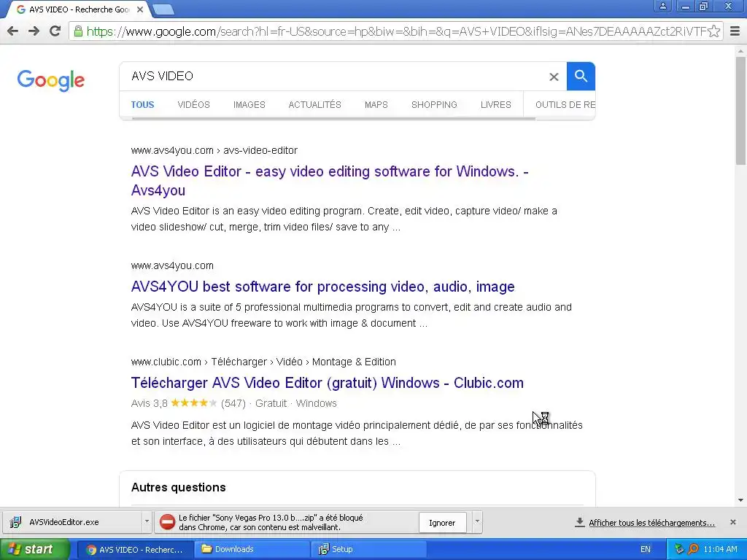The width and height of the screenshot is (747, 560).
Task: Switch to the VIDÉOS tab
Action: click(x=193, y=105)
